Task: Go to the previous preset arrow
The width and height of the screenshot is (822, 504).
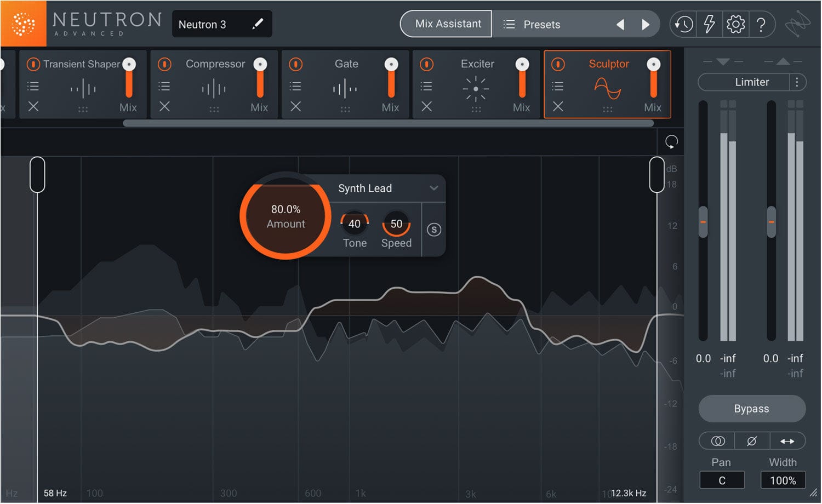Action: (x=620, y=25)
